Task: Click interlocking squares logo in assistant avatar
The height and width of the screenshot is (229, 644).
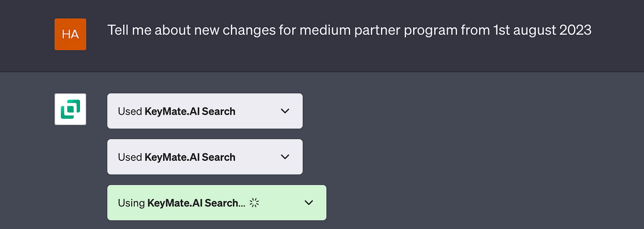Action: pos(70,109)
